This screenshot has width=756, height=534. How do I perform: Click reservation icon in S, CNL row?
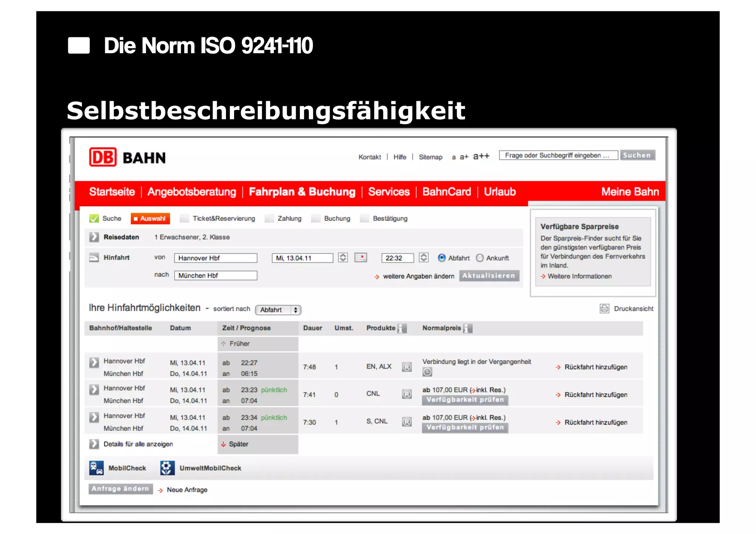click(x=407, y=422)
